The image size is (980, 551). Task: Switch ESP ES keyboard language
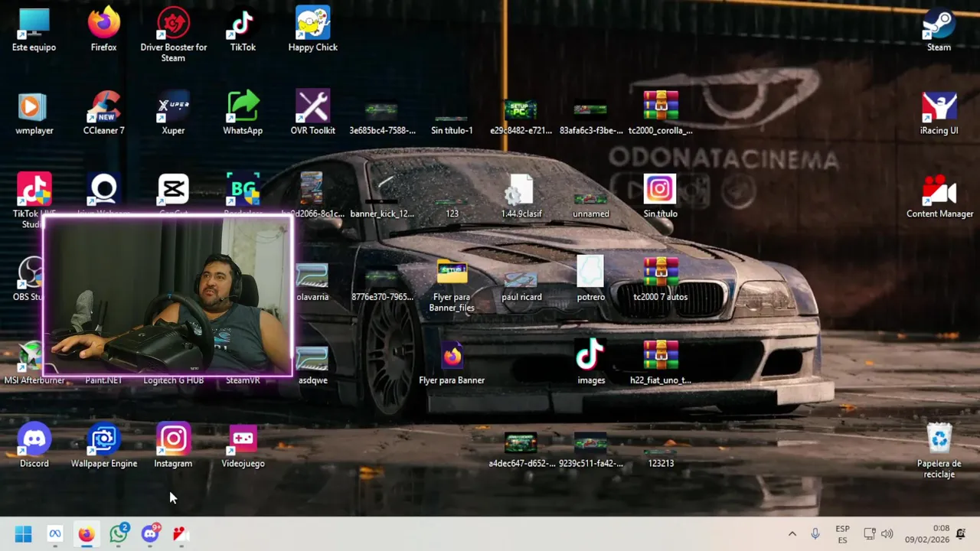[x=842, y=533]
